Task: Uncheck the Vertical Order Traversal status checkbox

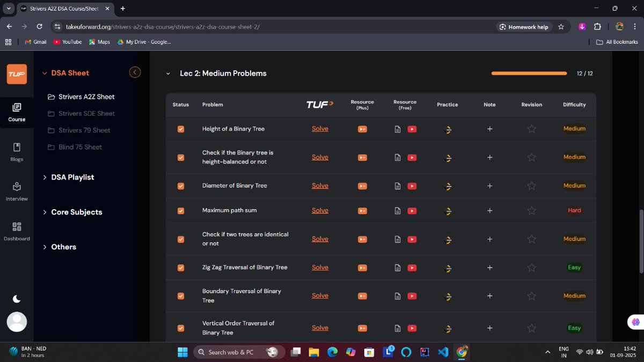Action: click(181, 328)
